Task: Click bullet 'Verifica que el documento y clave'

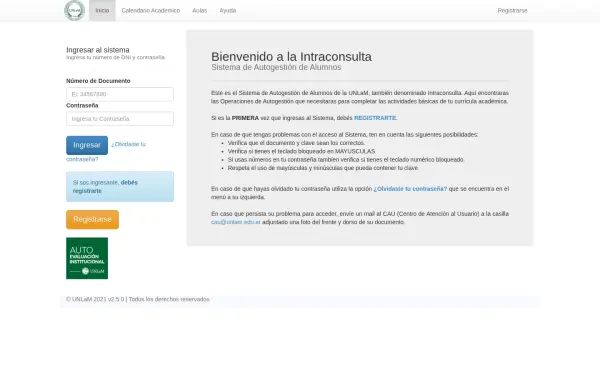Action: [x=296, y=143]
